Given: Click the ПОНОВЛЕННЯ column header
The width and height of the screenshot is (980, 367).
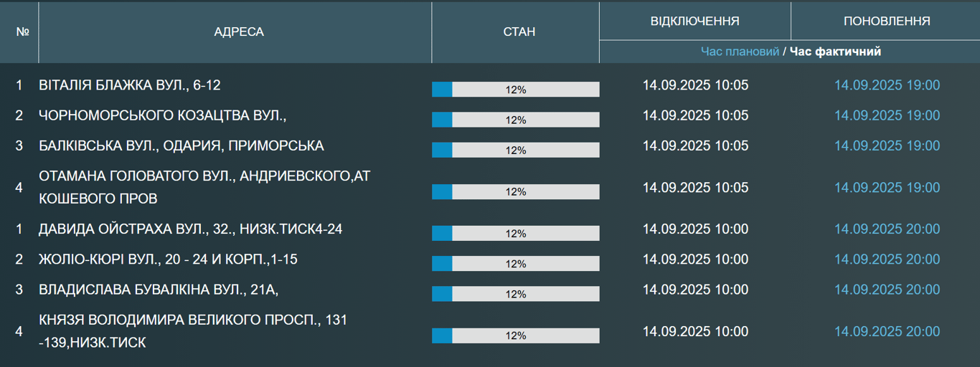Looking at the screenshot, I should click(x=887, y=21).
